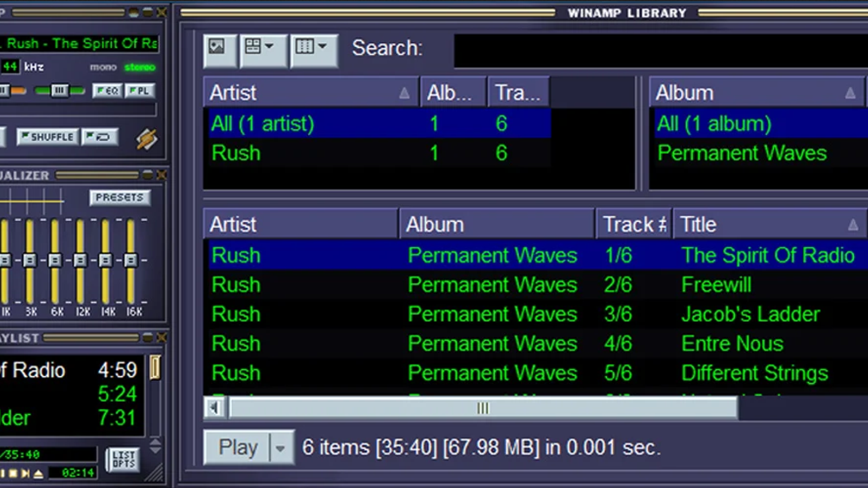Screen dimensions: 868x488
Task: Select the playlist entry with duration 4:59
Action: 72,370
